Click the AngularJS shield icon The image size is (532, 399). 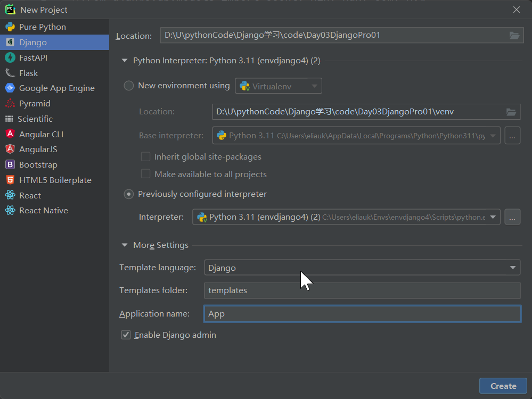click(x=10, y=149)
